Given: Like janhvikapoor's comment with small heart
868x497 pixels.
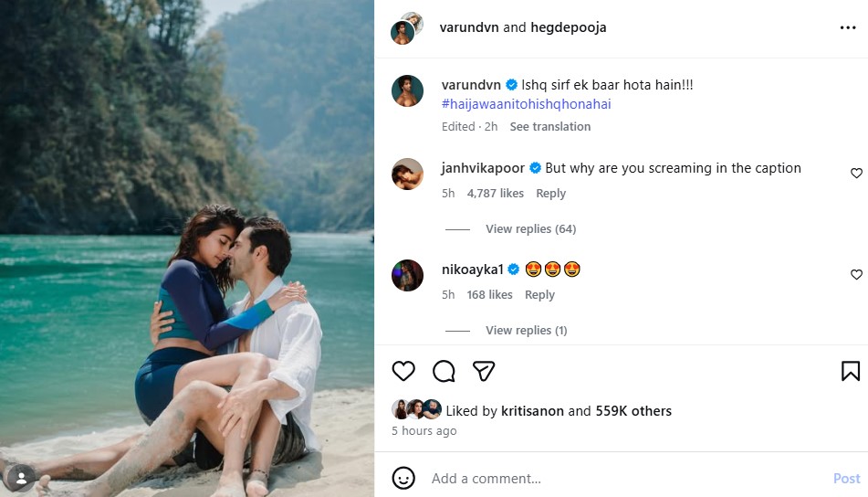Looking at the screenshot, I should tap(856, 173).
